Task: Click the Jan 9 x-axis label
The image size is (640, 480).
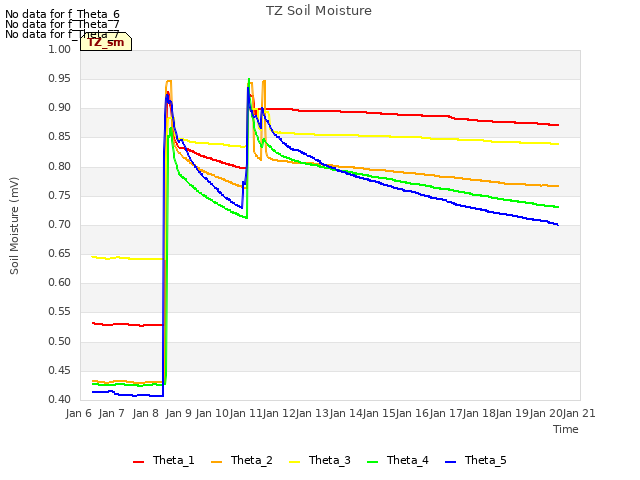Action: (x=178, y=413)
